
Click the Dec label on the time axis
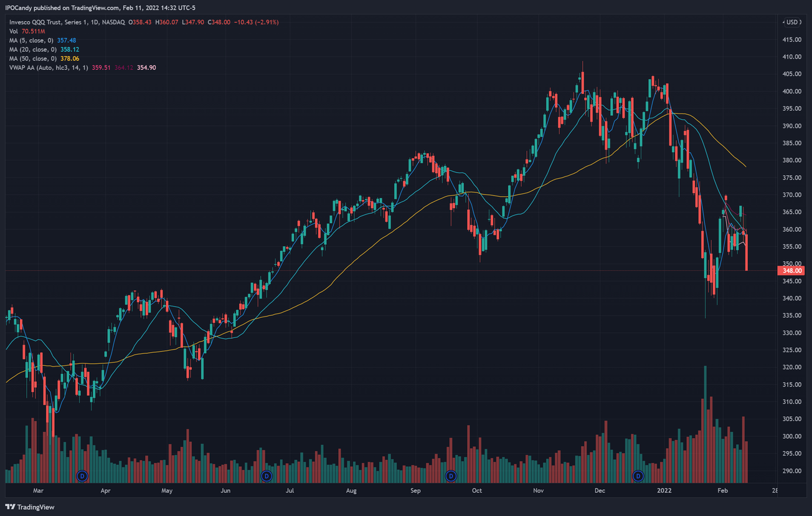[600, 491]
